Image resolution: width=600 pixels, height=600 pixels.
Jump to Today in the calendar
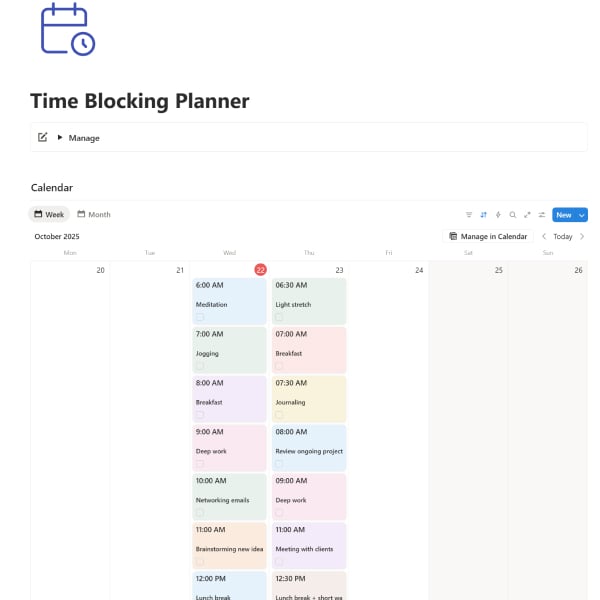coord(563,237)
